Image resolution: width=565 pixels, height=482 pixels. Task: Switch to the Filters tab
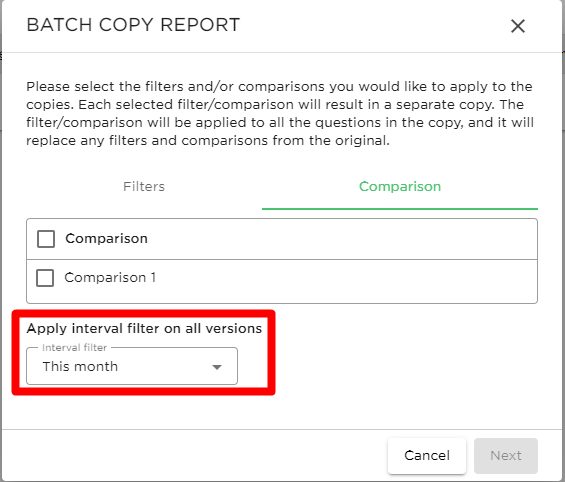tap(144, 187)
